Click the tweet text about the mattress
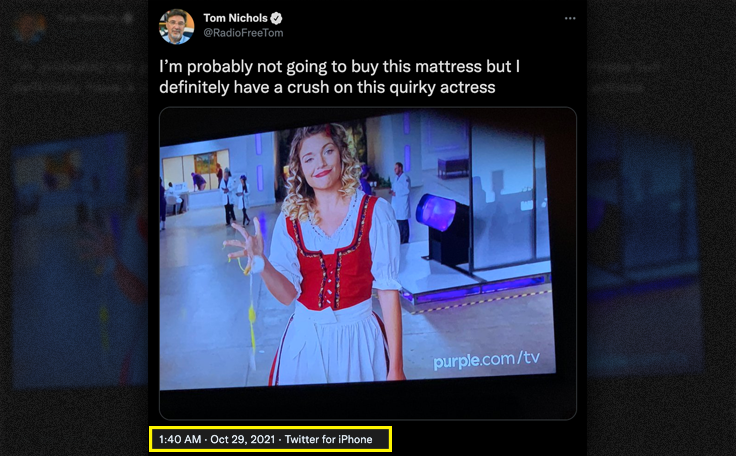The width and height of the screenshot is (736, 456). (x=339, y=77)
